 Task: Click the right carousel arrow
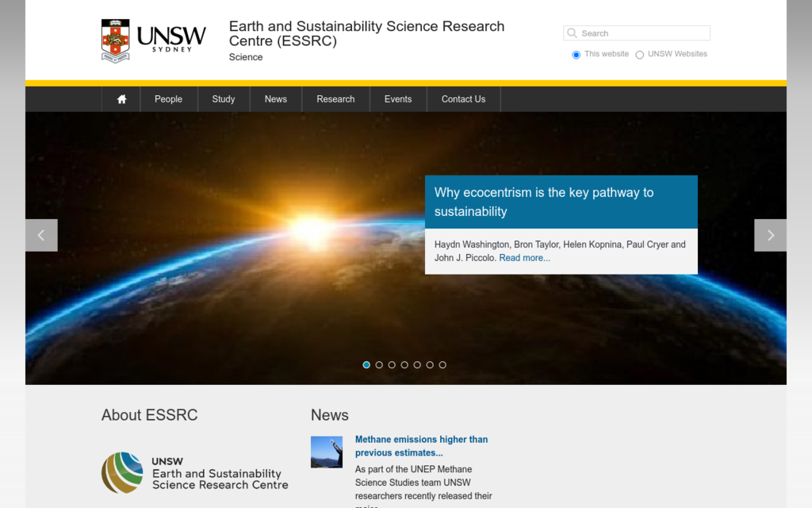[x=770, y=235]
